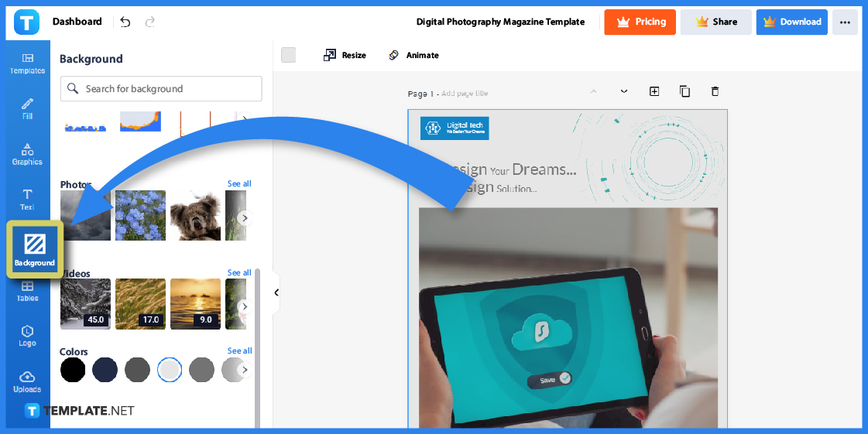The image size is (868, 434).
Task: Click See all link for Photos
Action: (x=238, y=184)
